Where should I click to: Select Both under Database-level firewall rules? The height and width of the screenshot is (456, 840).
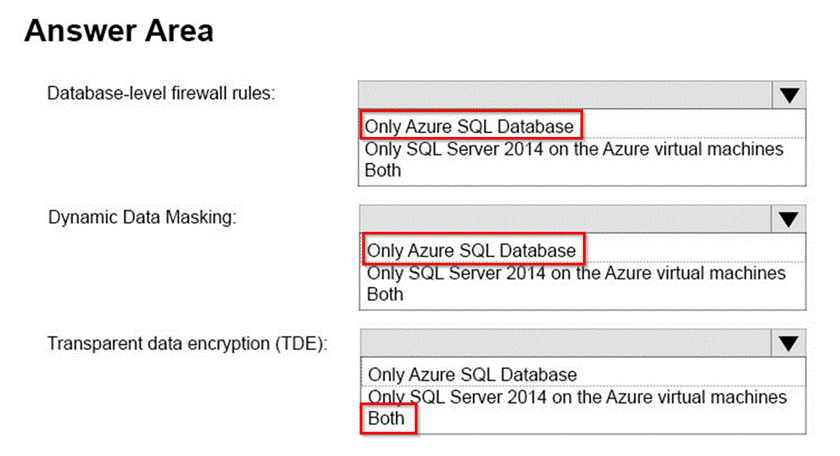click(x=383, y=170)
